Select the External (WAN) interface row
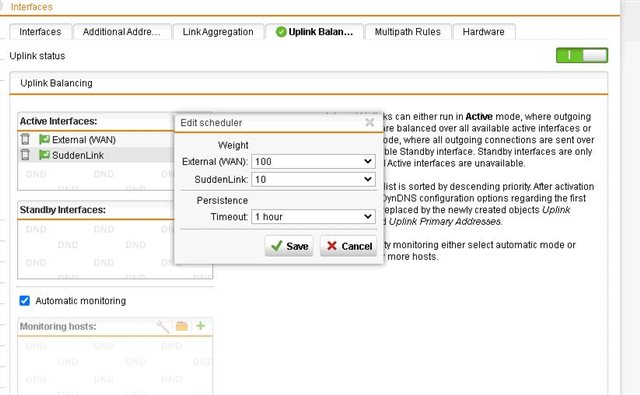Image resolution: width=640 pixels, height=395 pixels. click(x=96, y=140)
